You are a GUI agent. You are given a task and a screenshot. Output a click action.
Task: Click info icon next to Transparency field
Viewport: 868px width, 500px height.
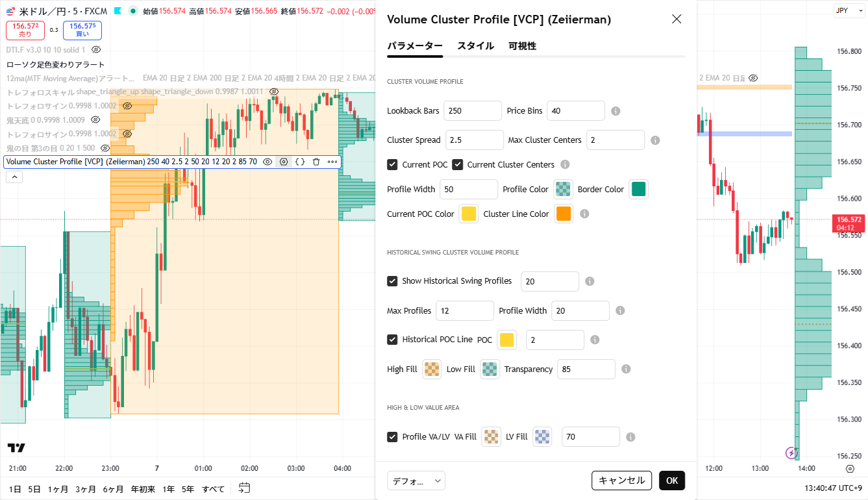(x=626, y=369)
